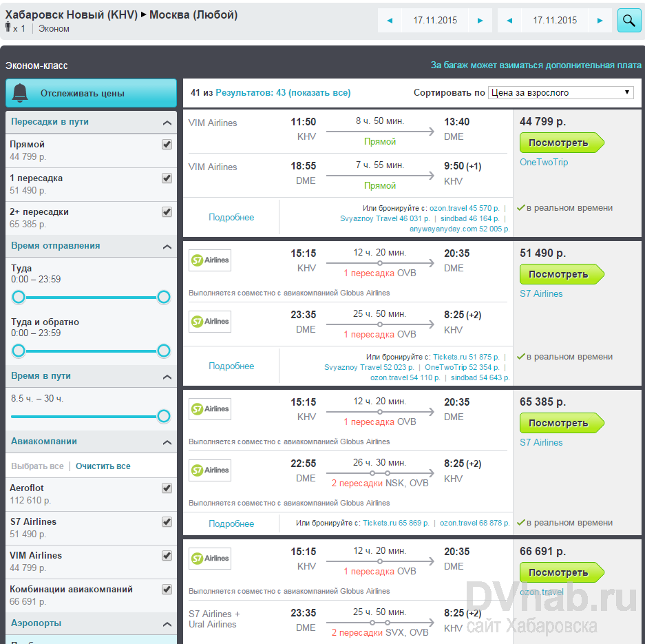This screenshot has width=645, height=644.
Task: Show all 43 results link
Action: pyautogui.click(x=283, y=92)
